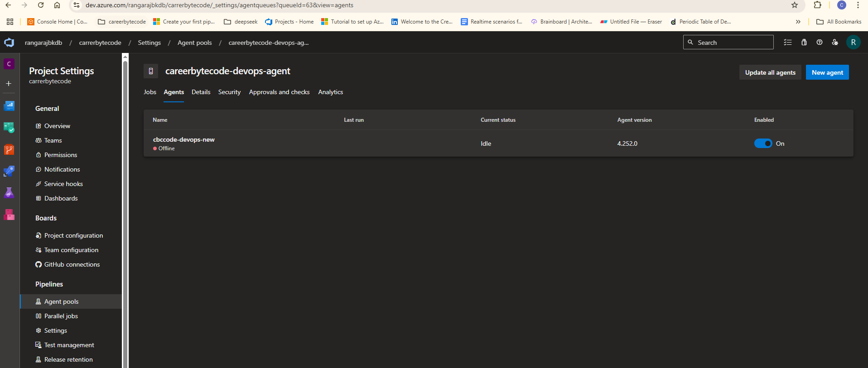
Task: Switch to the Details tab
Action: point(201,92)
